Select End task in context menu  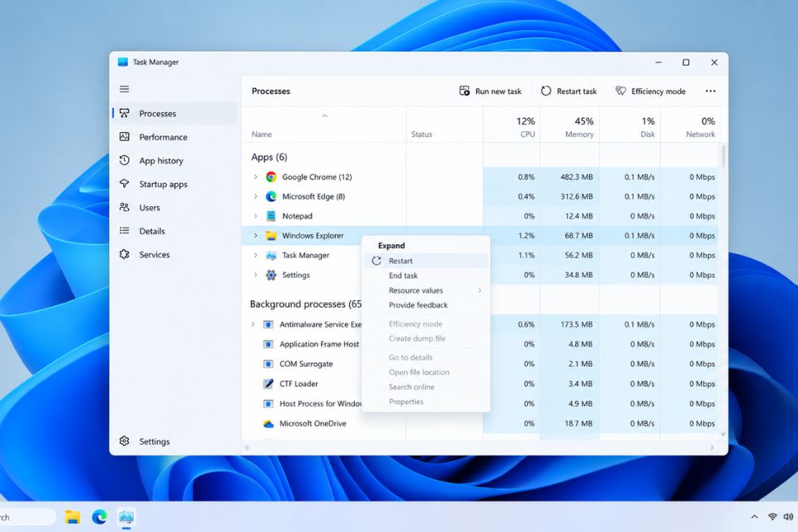click(426, 275)
